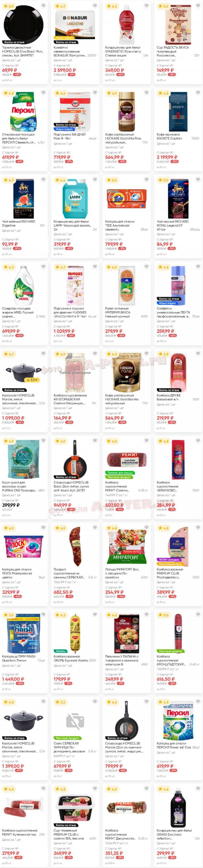The width and height of the screenshot is (203, 868).
Task: Click heart on PURINA ONE cat food
Action: [x=43, y=441]
